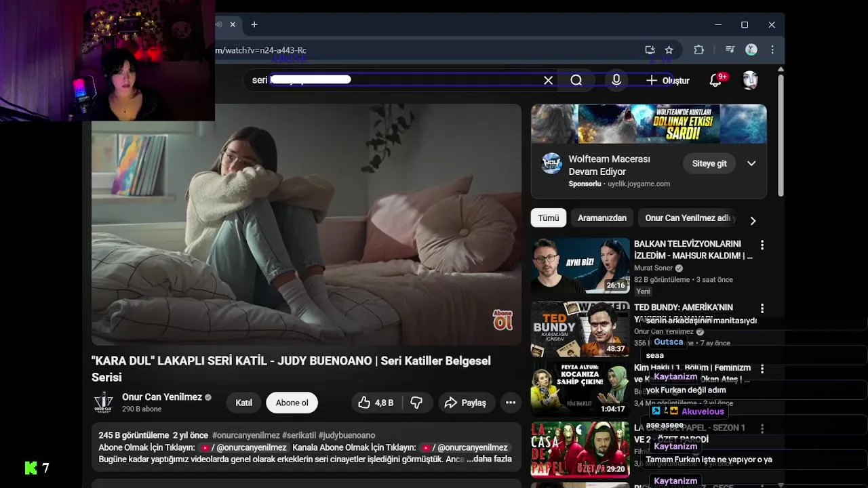This screenshot has width=868, height=488.
Task: Open a new browser tab
Action: pos(254,24)
